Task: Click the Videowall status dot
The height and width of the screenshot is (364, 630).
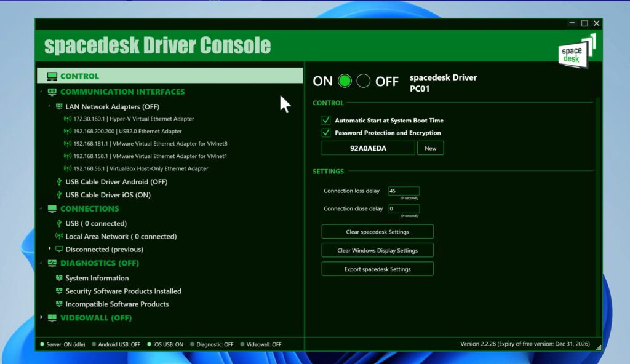Action: click(242, 344)
